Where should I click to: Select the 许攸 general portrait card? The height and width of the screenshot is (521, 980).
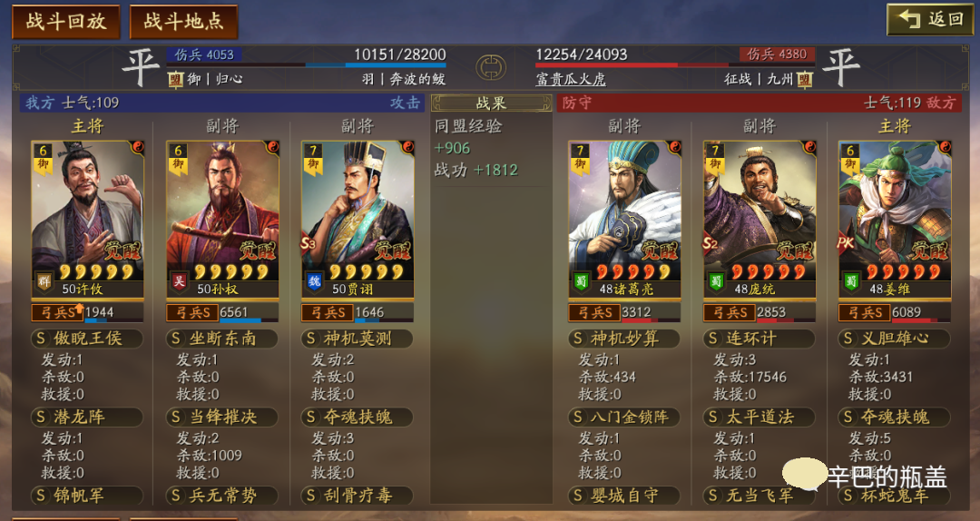(x=87, y=219)
